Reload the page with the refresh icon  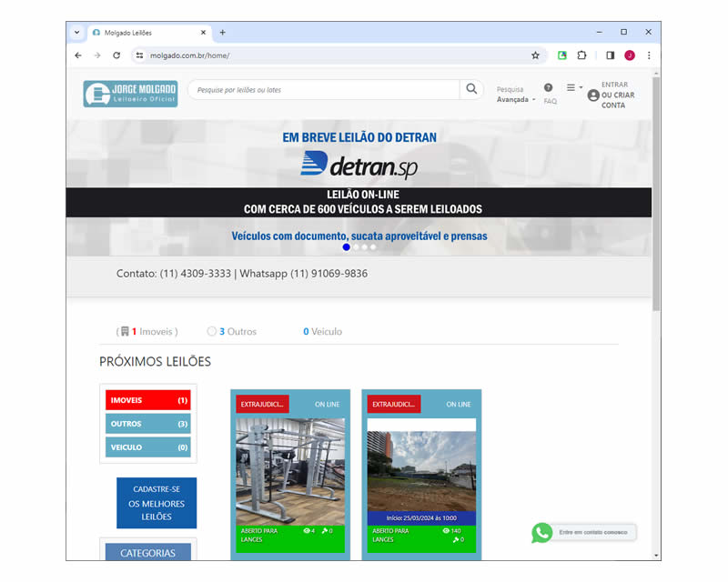(x=116, y=55)
